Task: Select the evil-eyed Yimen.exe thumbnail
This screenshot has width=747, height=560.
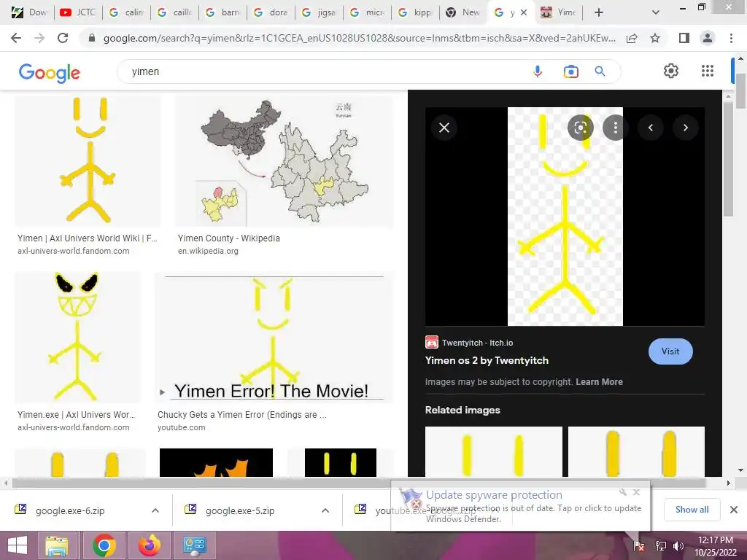Action: point(77,337)
